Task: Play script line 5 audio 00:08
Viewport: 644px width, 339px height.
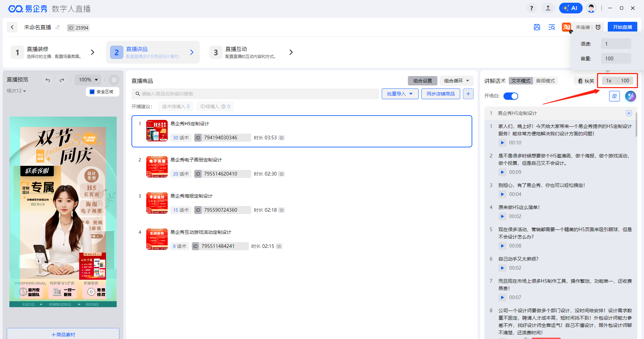Action: [x=502, y=246]
